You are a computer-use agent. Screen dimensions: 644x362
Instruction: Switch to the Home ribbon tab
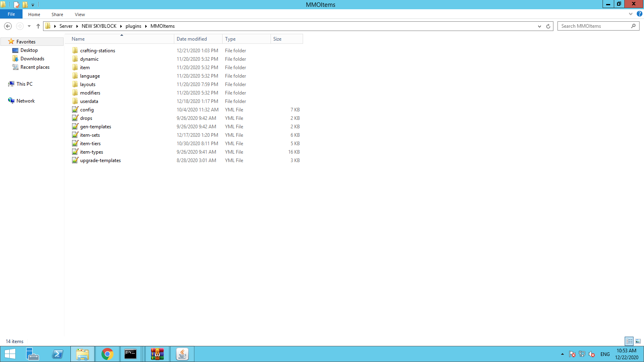coord(34,14)
